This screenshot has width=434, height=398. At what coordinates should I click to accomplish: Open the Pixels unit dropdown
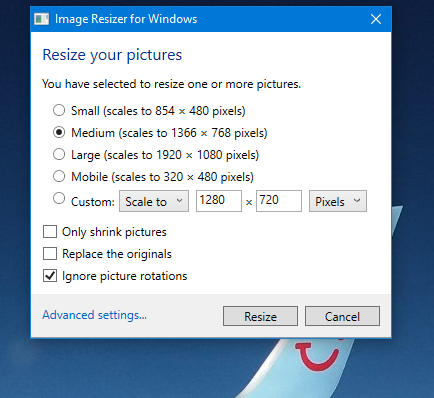coord(338,201)
